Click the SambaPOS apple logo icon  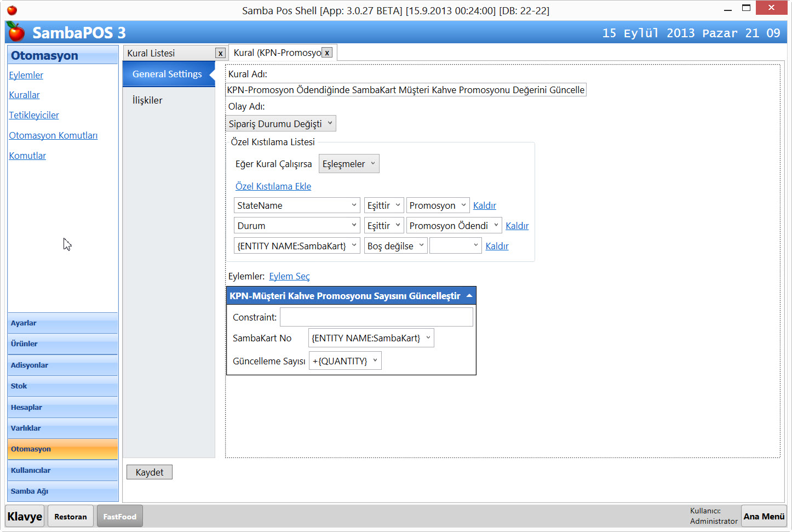16,32
